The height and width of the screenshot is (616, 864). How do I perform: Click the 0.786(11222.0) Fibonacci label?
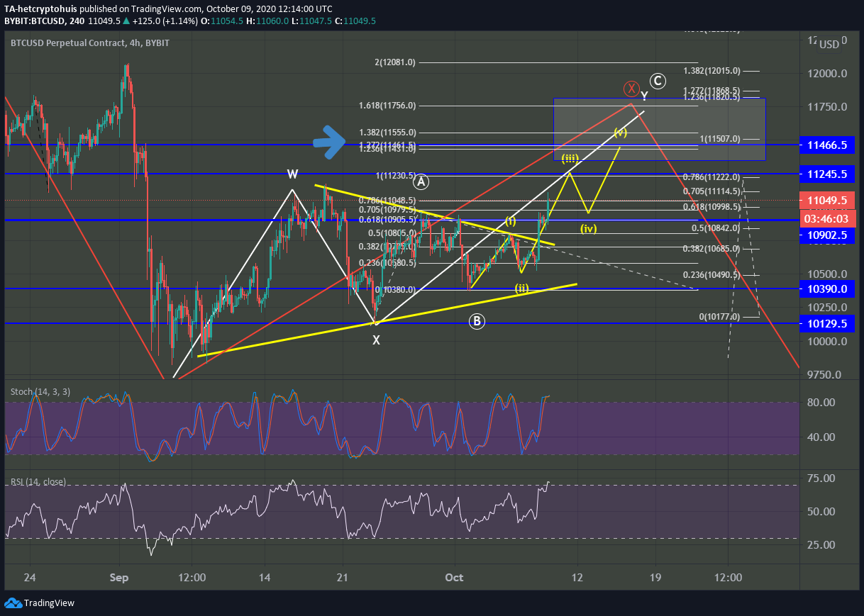click(712, 177)
